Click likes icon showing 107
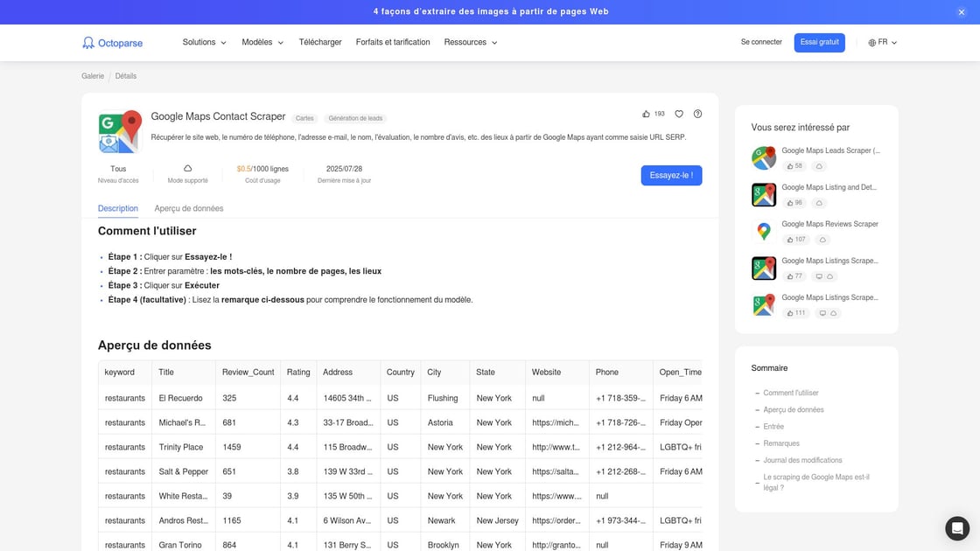This screenshot has width=980, height=551. (790, 240)
